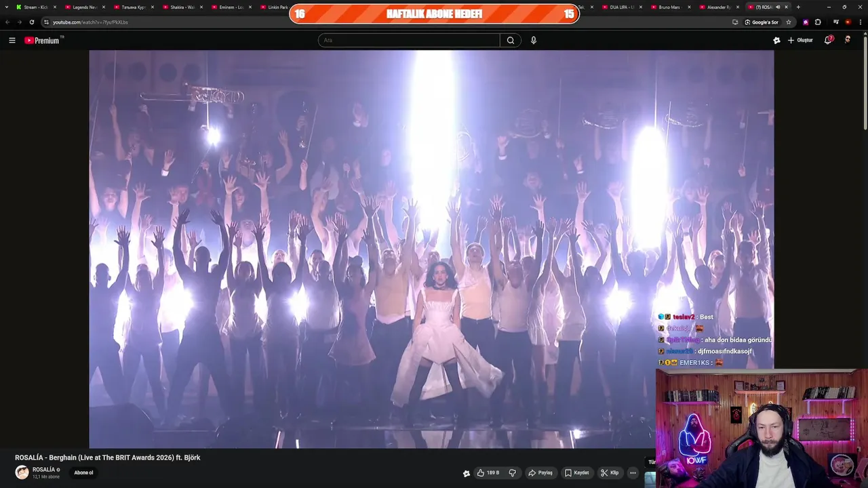Viewport: 868px width, 488px height.
Task: Click the 12,1 Mn abone subscriber count
Action: [x=46, y=477]
